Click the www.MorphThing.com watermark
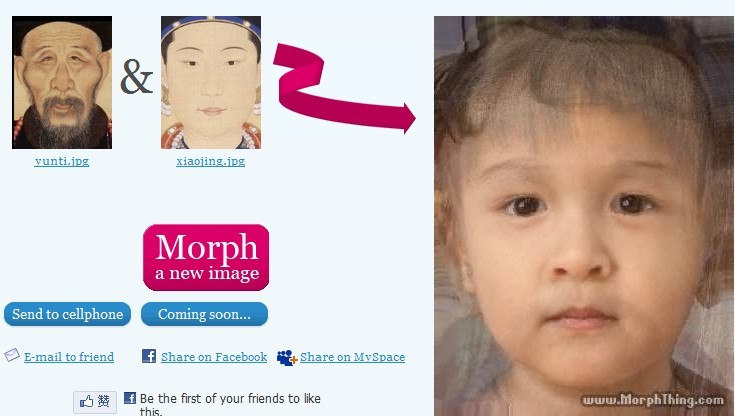 point(652,400)
